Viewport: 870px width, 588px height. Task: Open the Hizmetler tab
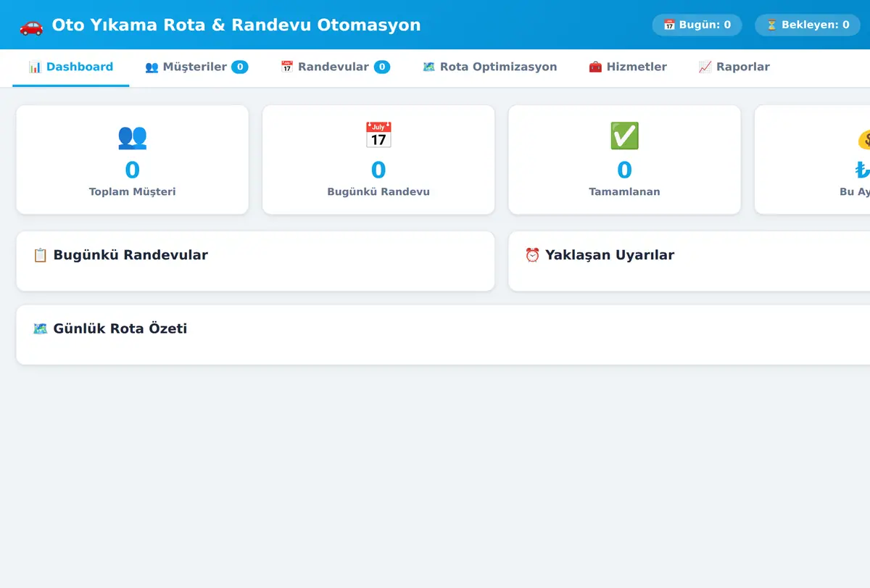coord(628,67)
